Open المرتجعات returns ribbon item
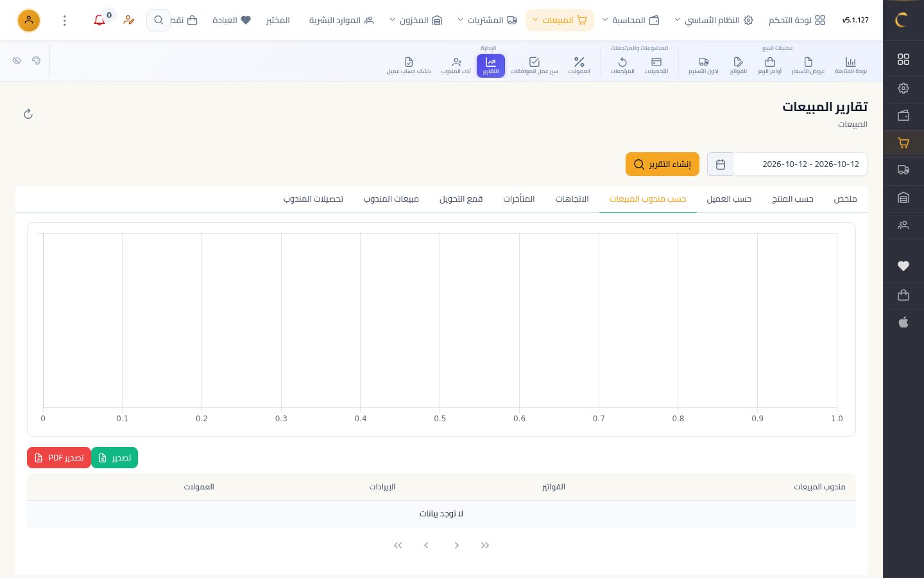The width and height of the screenshot is (924, 578). [622, 66]
